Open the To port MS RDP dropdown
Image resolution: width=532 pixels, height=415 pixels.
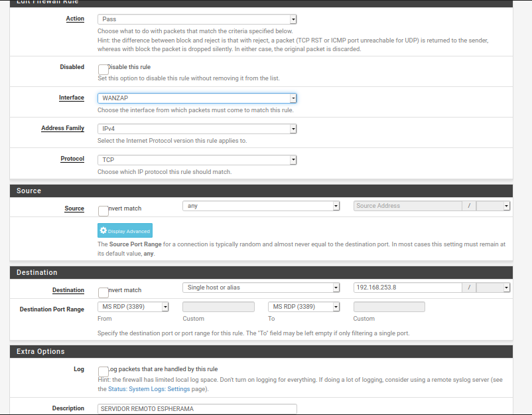coord(304,307)
